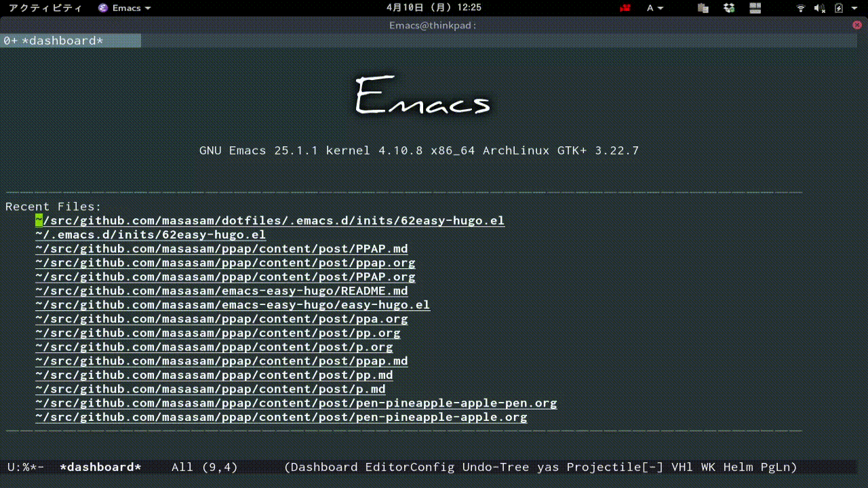Open ppap/content/post/p.md
868x488 pixels.
pos(210,389)
